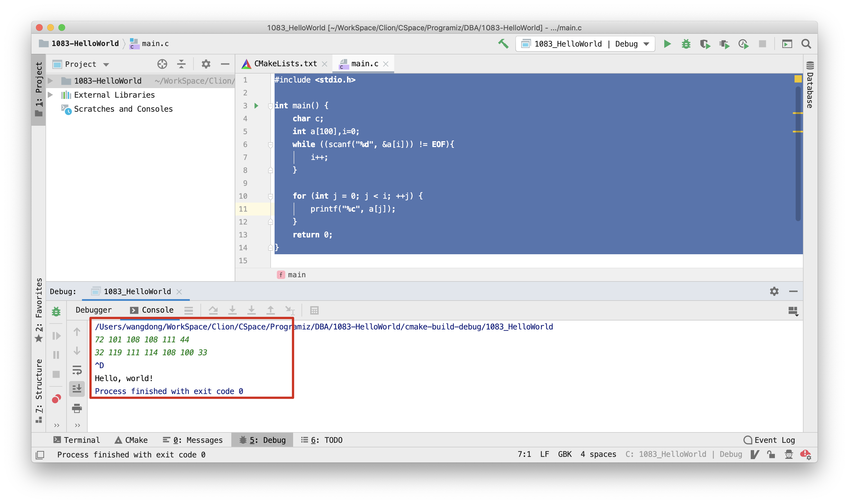Expand External Libraries in the Project tree
Viewport: 849px width, 504px height.
(50, 95)
